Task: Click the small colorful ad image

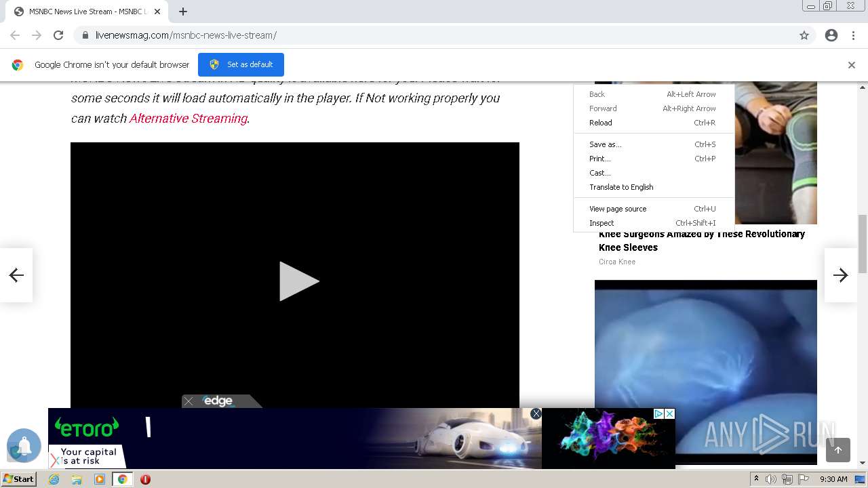Action: pos(608,439)
